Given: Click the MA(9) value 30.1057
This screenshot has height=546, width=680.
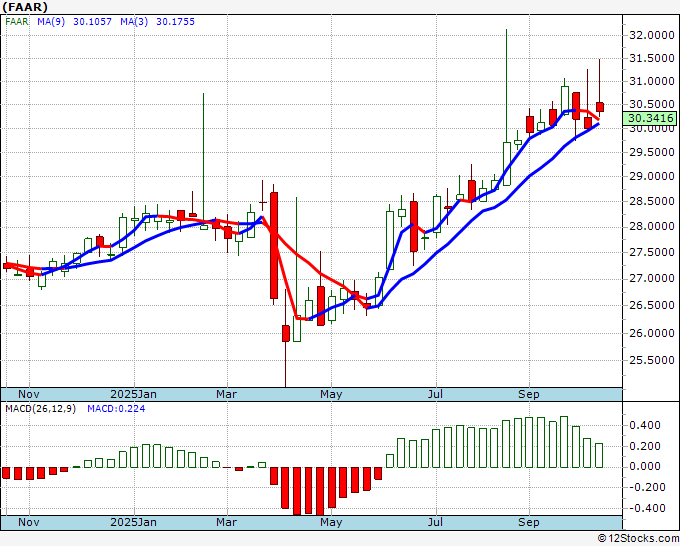Looking at the screenshot, I should click(x=92, y=22).
